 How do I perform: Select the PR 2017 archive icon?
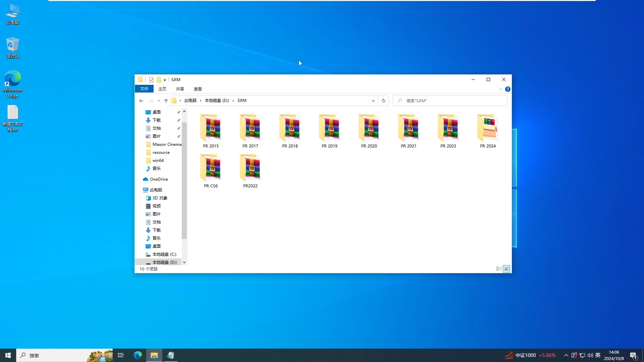250,128
